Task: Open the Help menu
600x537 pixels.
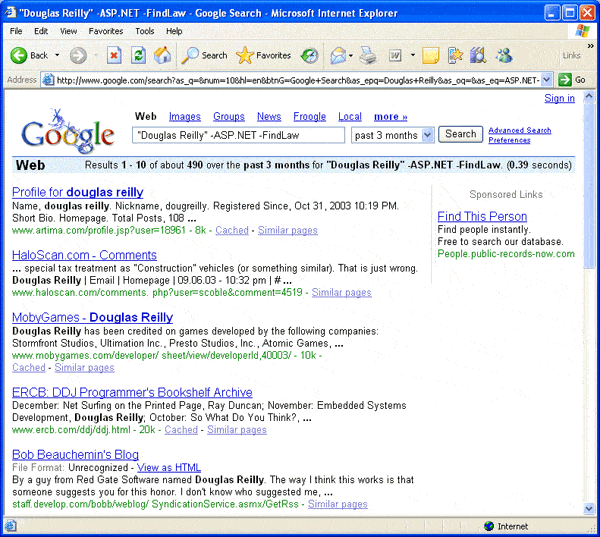Action: click(x=174, y=31)
